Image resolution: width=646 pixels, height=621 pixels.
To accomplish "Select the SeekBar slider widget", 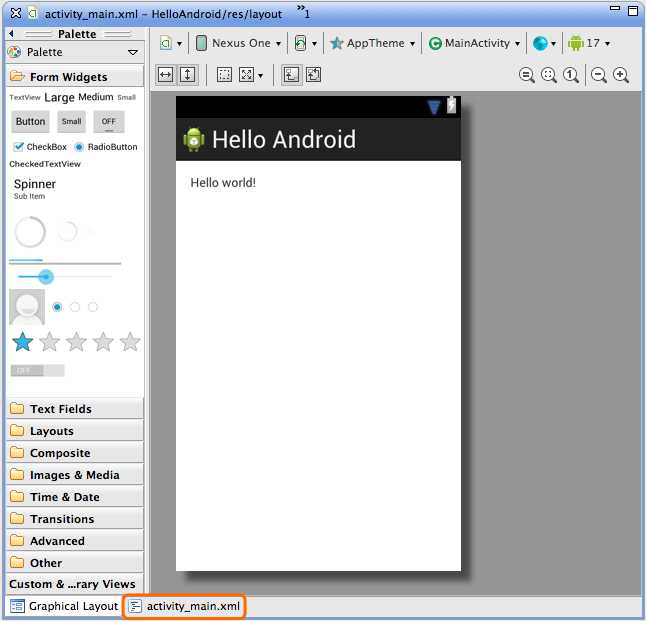I will click(64, 277).
